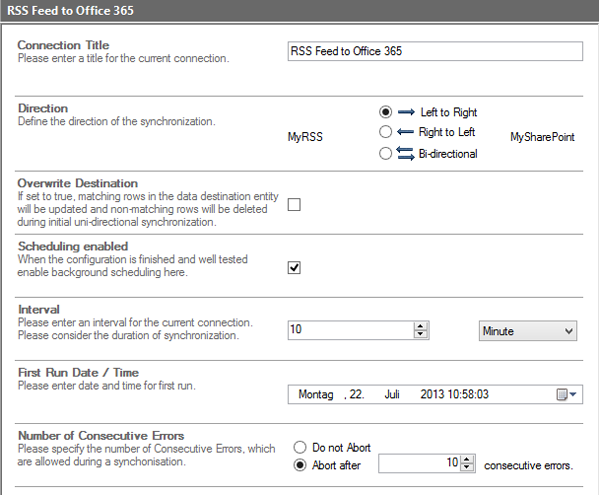
Task: Increase consecutive errors count with up arrow
Action: [467, 459]
